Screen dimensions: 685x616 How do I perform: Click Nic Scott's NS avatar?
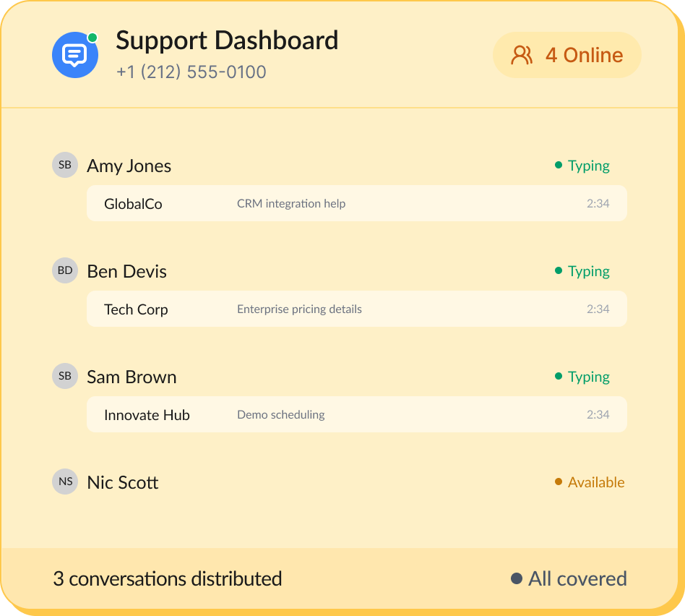[65, 482]
